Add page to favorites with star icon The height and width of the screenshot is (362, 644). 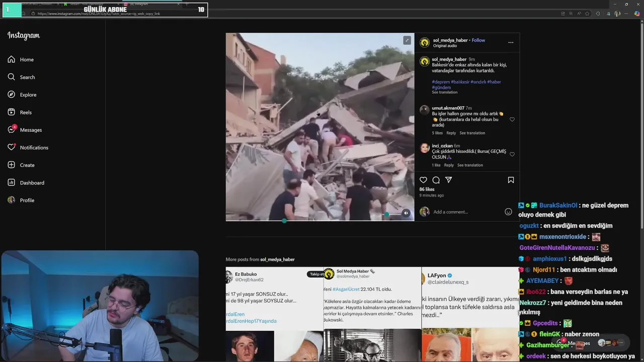click(x=587, y=14)
